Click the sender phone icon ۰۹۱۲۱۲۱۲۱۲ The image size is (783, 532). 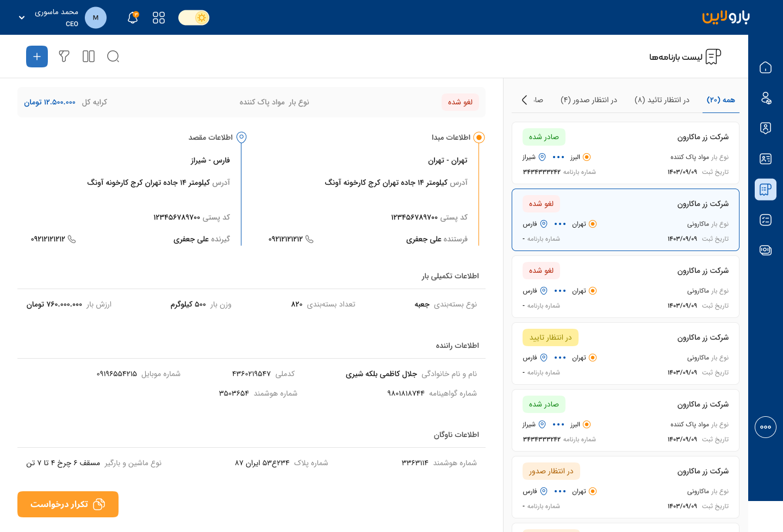pos(309,239)
